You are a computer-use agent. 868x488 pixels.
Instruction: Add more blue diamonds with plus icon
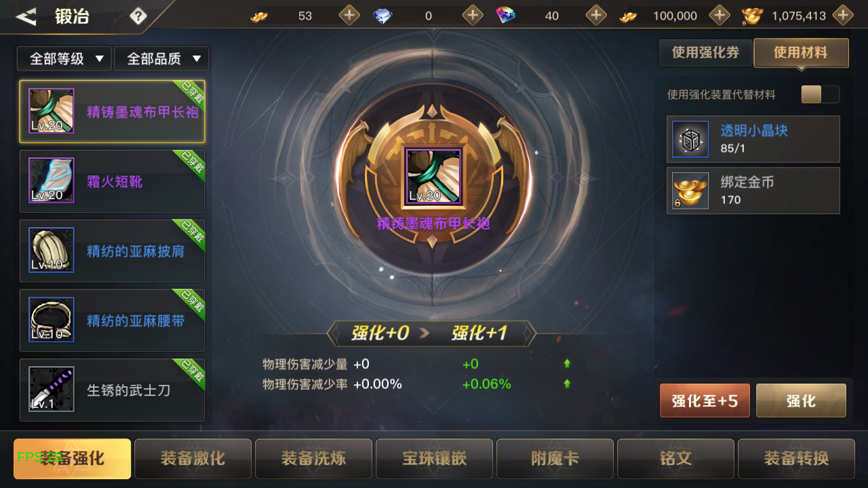tap(473, 15)
